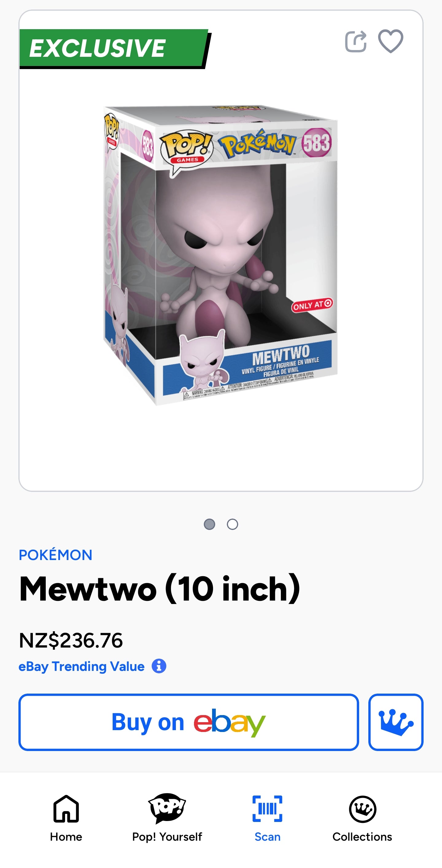Click the Buy on eBay button
The image size is (442, 868).
tap(189, 722)
